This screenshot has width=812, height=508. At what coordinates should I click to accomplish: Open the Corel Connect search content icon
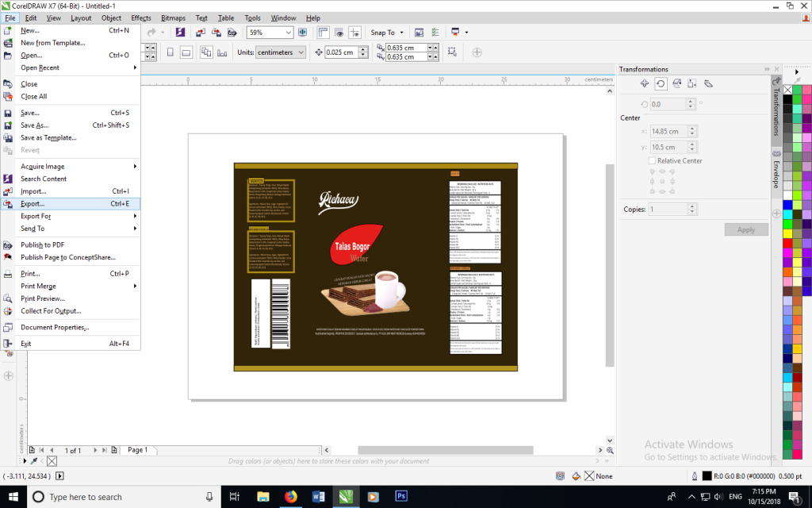point(180,32)
